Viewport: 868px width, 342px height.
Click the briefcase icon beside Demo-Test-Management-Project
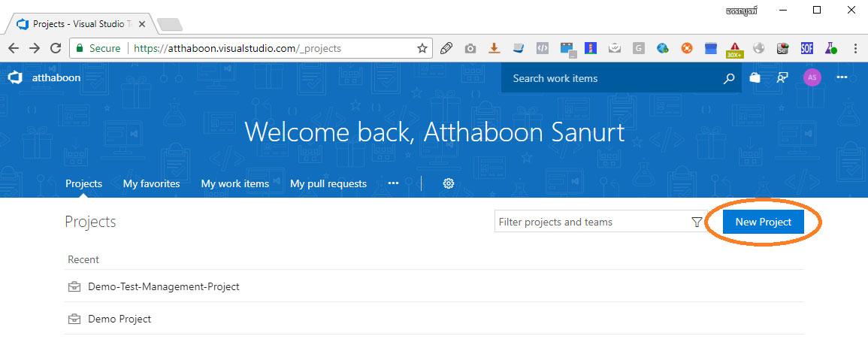click(x=74, y=287)
